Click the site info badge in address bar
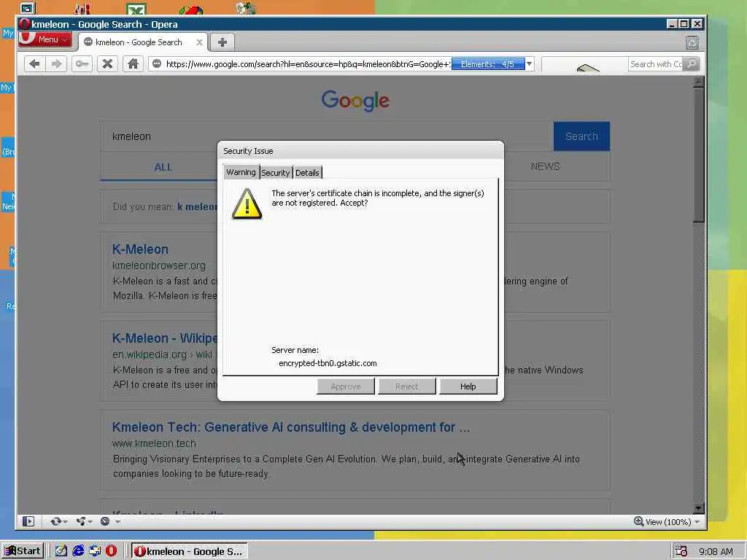Viewport: 747px width, 560px height. pos(157,64)
